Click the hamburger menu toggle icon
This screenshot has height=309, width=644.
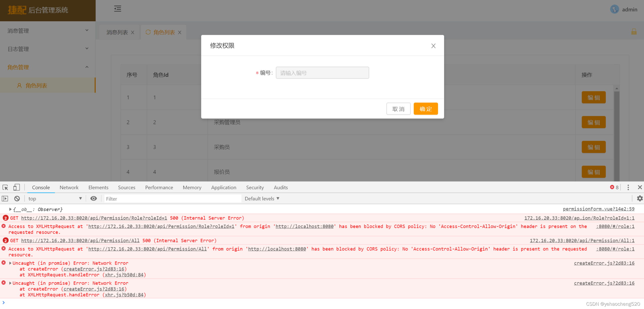118,9
